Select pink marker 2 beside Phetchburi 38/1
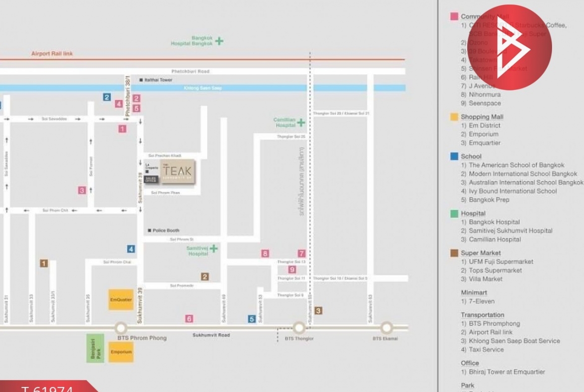Viewport: 584px width, 392px height. 136,98
